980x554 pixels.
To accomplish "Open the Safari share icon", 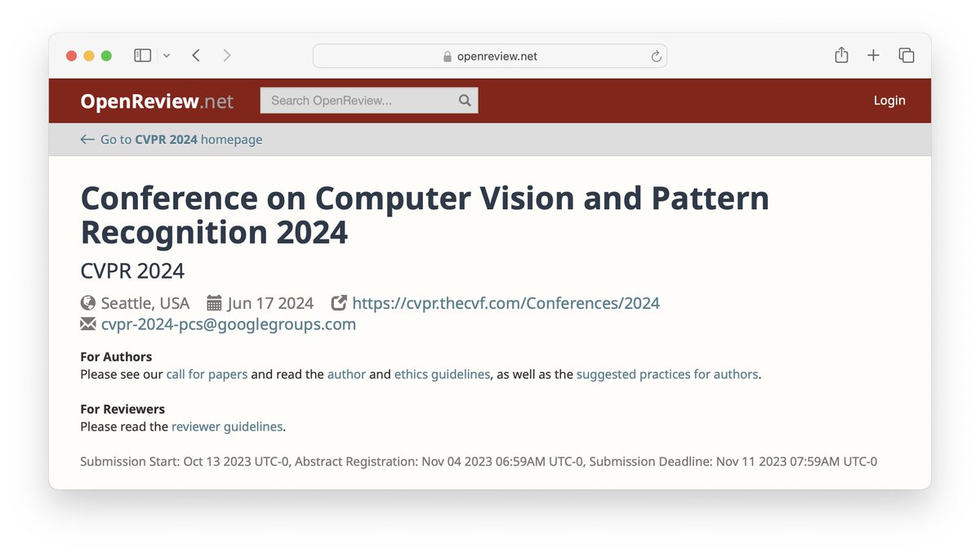I will pyautogui.click(x=842, y=55).
